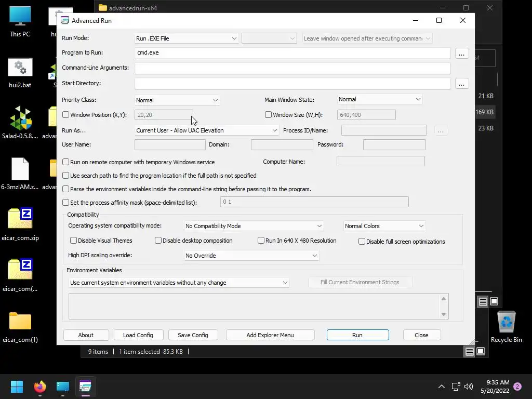The width and height of the screenshot is (532, 399).
Task: Enable Window Position (X,Y) checkbox
Action: click(x=66, y=115)
